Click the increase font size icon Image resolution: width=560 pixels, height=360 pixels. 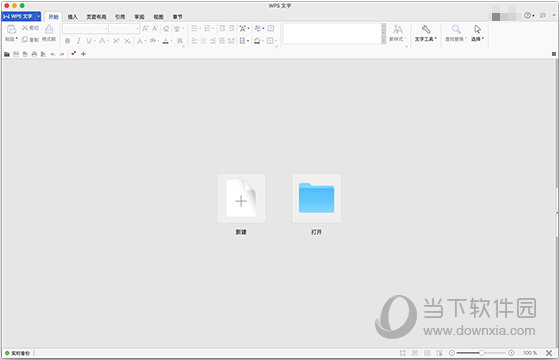(x=145, y=29)
